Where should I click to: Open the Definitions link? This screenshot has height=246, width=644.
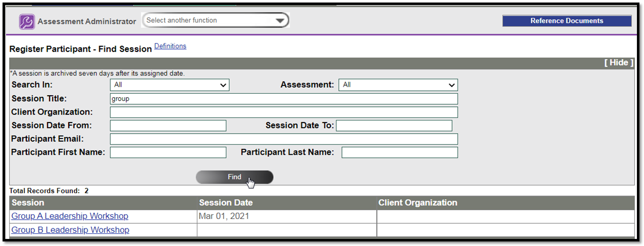pyautogui.click(x=170, y=46)
